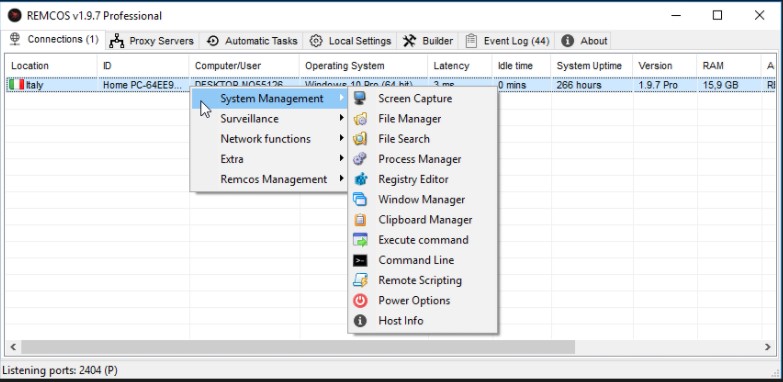This screenshot has height=382, width=783.
Task: Open the Local Settings tab
Action: [350, 41]
